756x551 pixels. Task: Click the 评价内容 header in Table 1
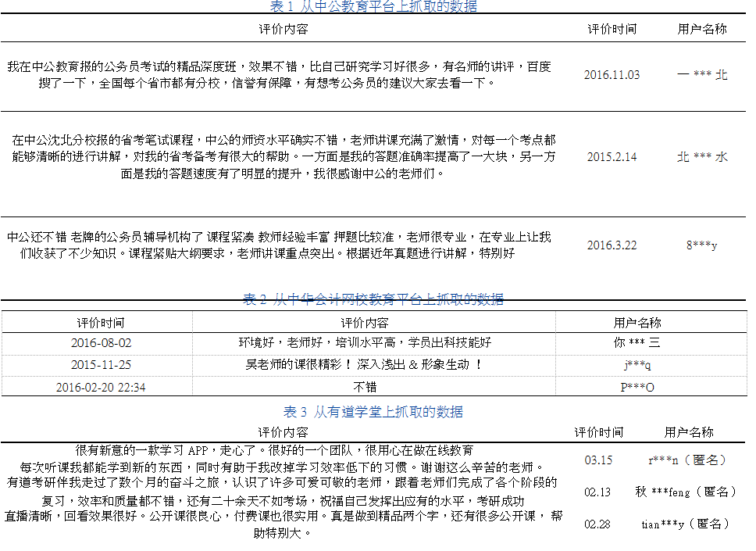coord(283,30)
